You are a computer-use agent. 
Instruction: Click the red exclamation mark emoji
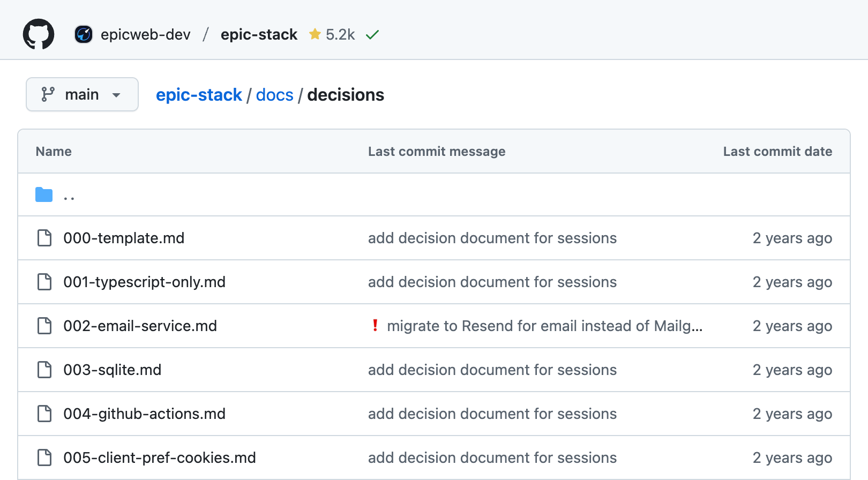point(375,325)
